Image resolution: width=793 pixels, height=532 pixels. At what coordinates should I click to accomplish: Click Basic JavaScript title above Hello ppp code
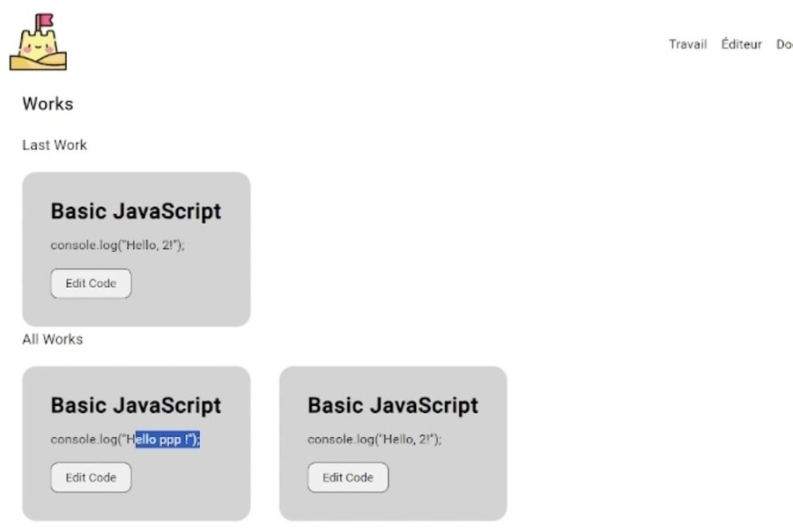click(x=136, y=405)
